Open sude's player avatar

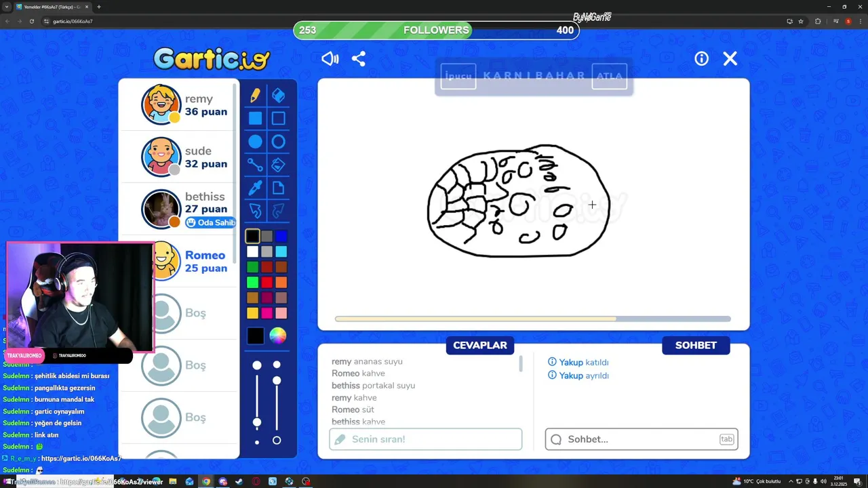(x=161, y=157)
